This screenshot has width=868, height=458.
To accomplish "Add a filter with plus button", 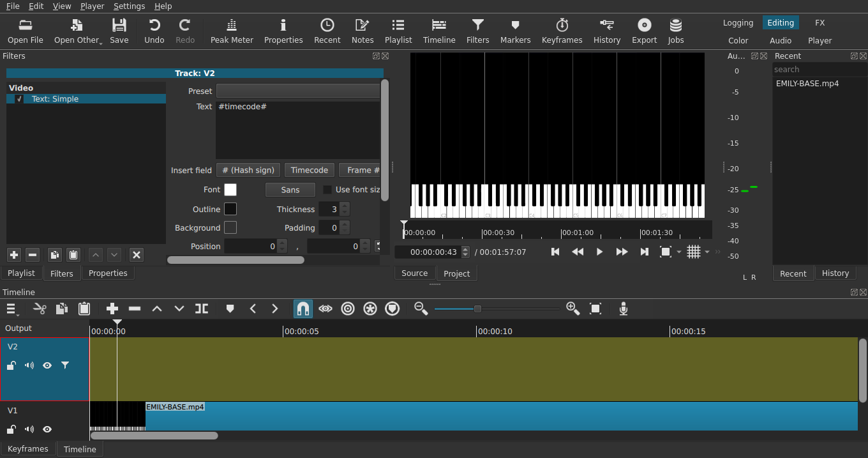I will pos(14,255).
